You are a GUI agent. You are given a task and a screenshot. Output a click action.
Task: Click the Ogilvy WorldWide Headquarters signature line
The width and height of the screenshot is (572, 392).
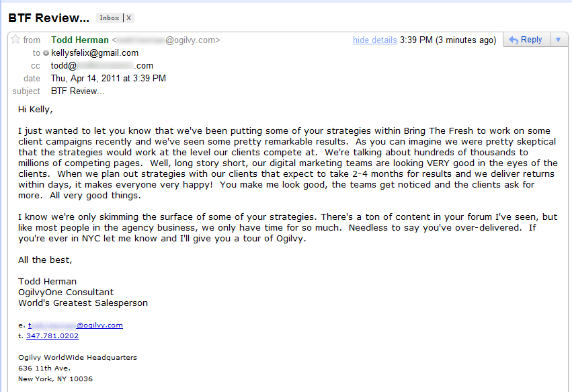(77, 358)
